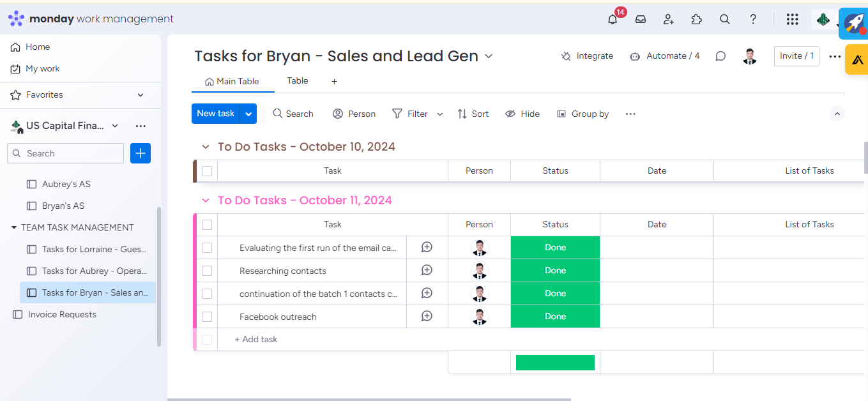Check the Researching contacts row checkbox
Image resolution: width=868 pixels, height=401 pixels.
[207, 271]
